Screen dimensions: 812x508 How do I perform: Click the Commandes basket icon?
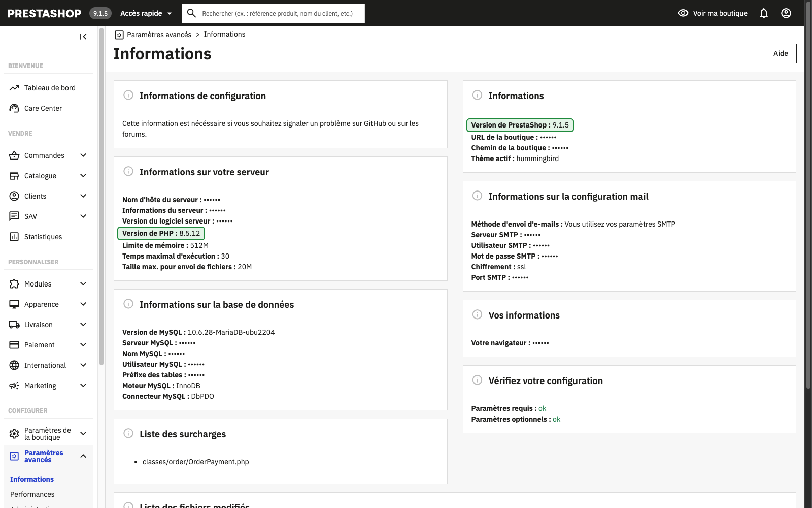click(x=14, y=155)
